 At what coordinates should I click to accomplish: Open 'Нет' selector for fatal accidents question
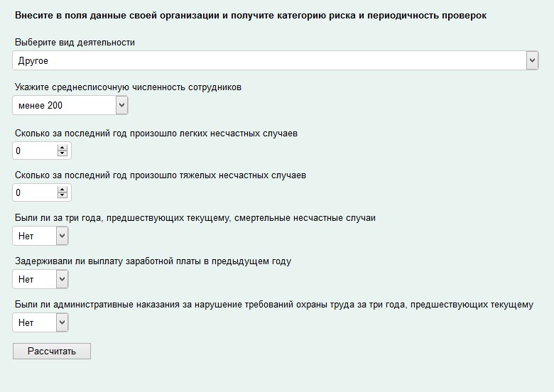point(40,236)
